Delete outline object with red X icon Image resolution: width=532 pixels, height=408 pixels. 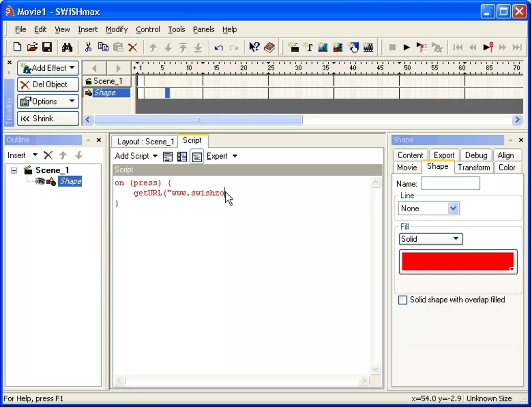pos(48,156)
